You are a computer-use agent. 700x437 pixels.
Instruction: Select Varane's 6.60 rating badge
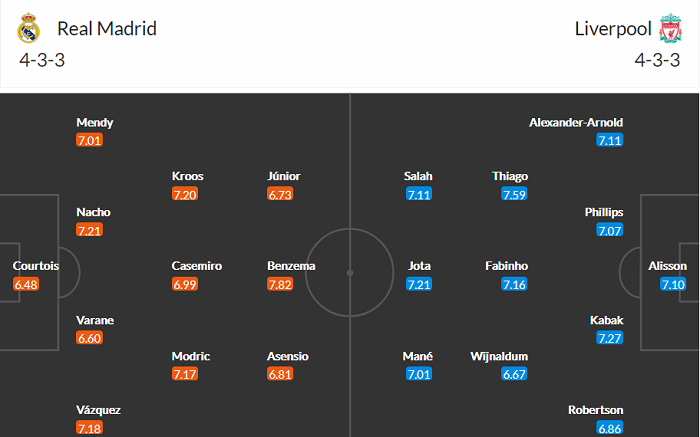click(x=89, y=338)
